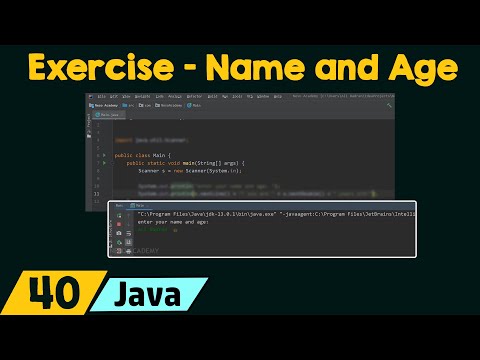Open the Edit menu
Image resolution: width=480 pixels, height=360 pixels.
click(114, 96)
